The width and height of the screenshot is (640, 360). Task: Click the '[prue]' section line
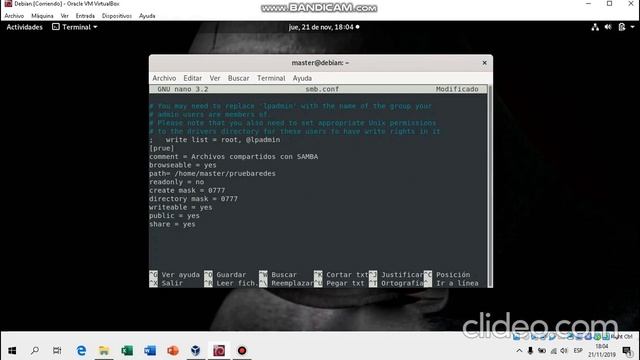162,148
